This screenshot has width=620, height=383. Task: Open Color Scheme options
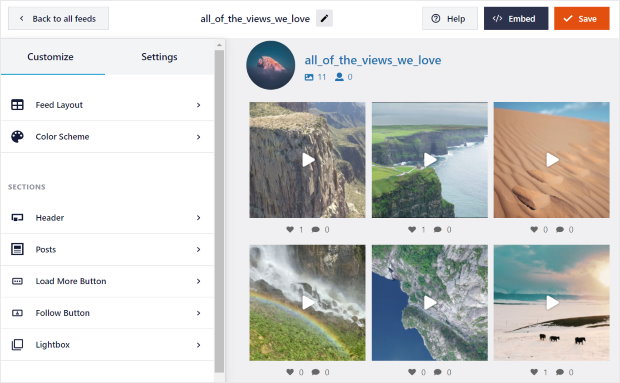(x=107, y=137)
